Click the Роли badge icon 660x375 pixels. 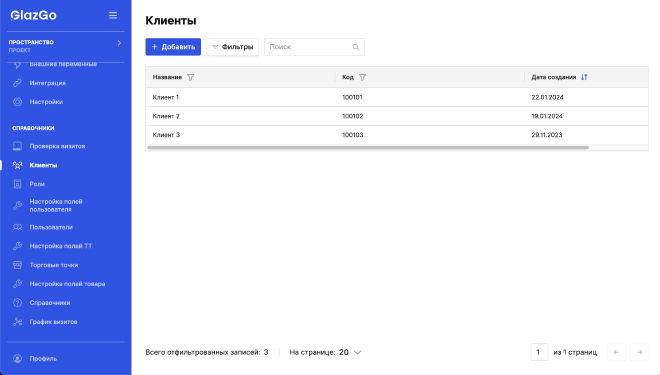click(x=17, y=184)
